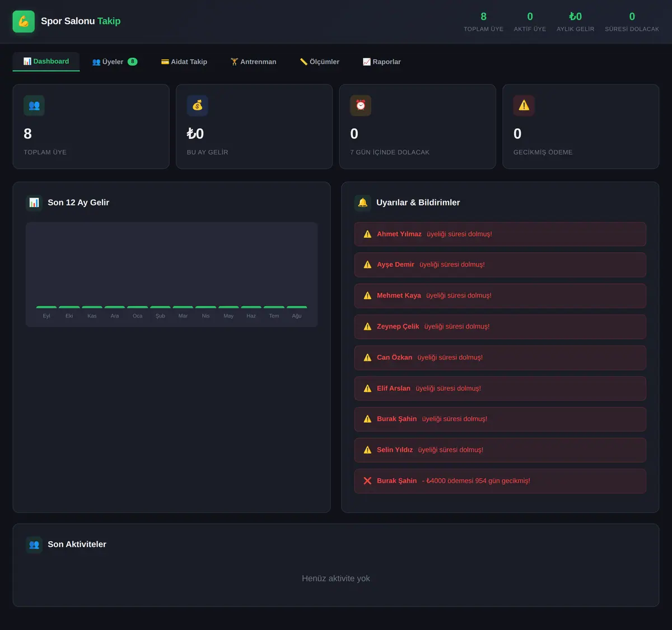The height and width of the screenshot is (630, 672).
Task: Click the Gecikmiş Ödeme card label
Action: tap(543, 152)
